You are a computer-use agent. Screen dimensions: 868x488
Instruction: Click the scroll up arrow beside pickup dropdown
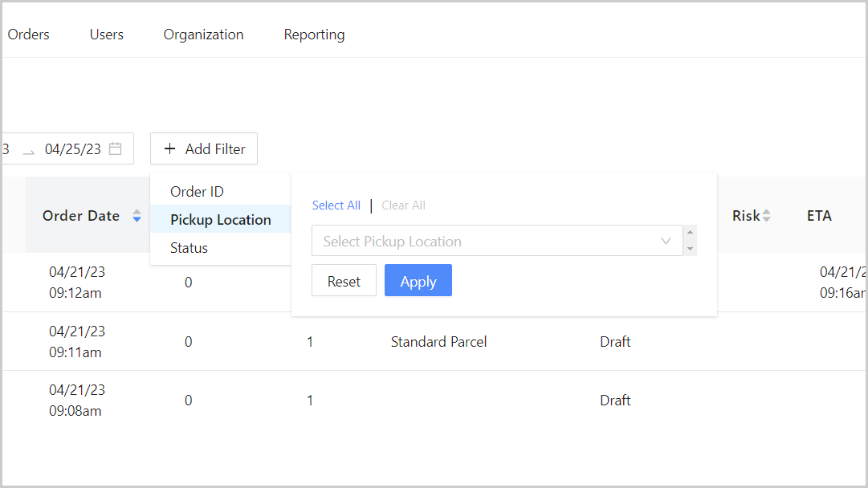tap(691, 234)
